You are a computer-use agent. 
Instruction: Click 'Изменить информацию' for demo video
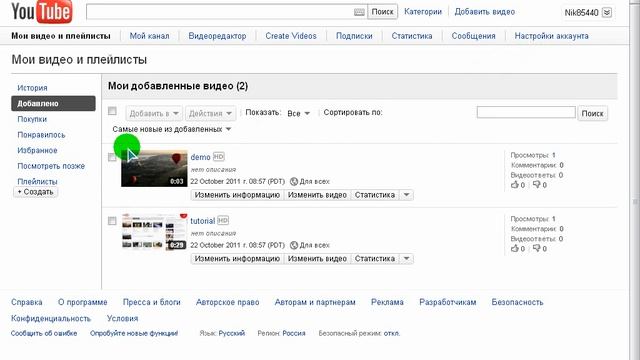pyautogui.click(x=237, y=195)
